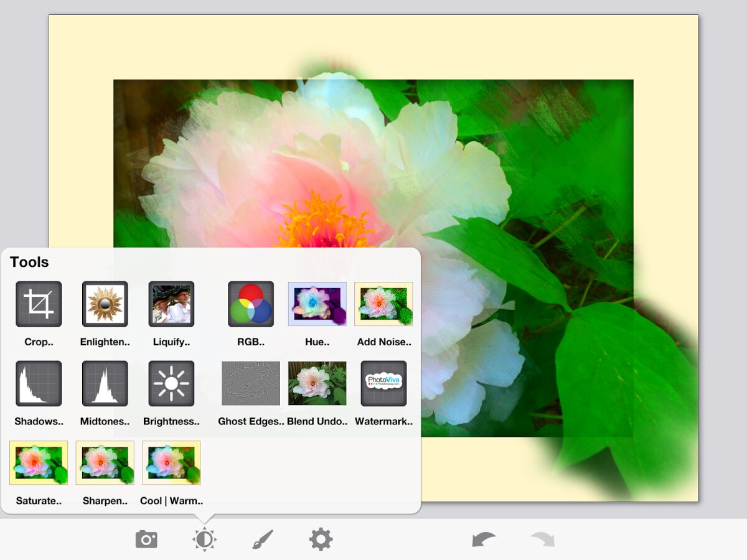Select the paintbrush icon in toolbar
Viewport: 747px width, 560px height.
[x=262, y=539]
